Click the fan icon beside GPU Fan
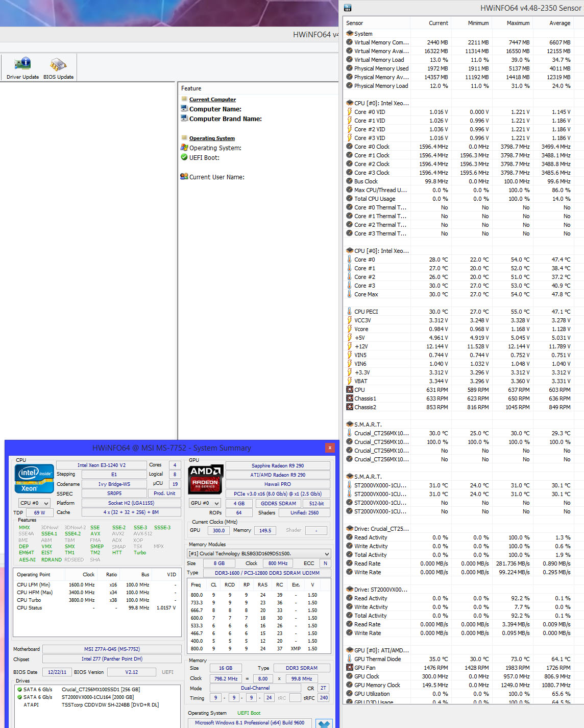Viewport: 584px width, 728px height. 350,668
